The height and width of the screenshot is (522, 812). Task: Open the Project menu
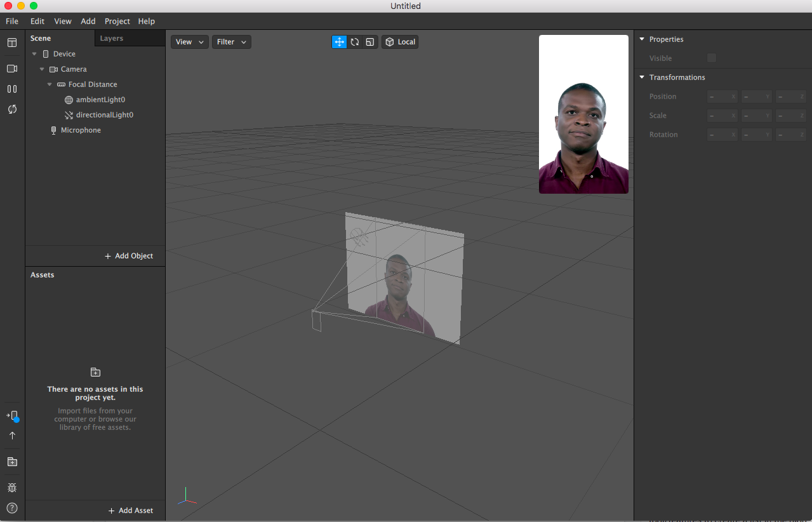pyautogui.click(x=117, y=21)
